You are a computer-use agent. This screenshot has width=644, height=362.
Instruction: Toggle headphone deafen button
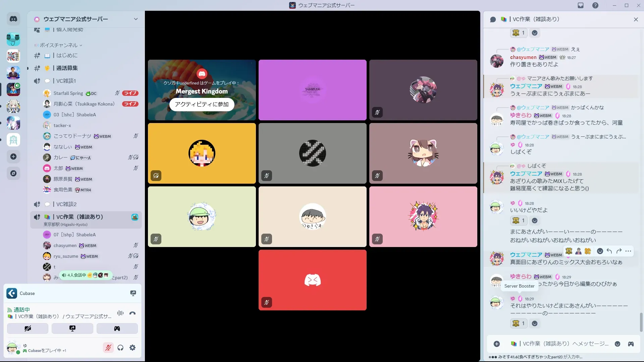(120, 348)
